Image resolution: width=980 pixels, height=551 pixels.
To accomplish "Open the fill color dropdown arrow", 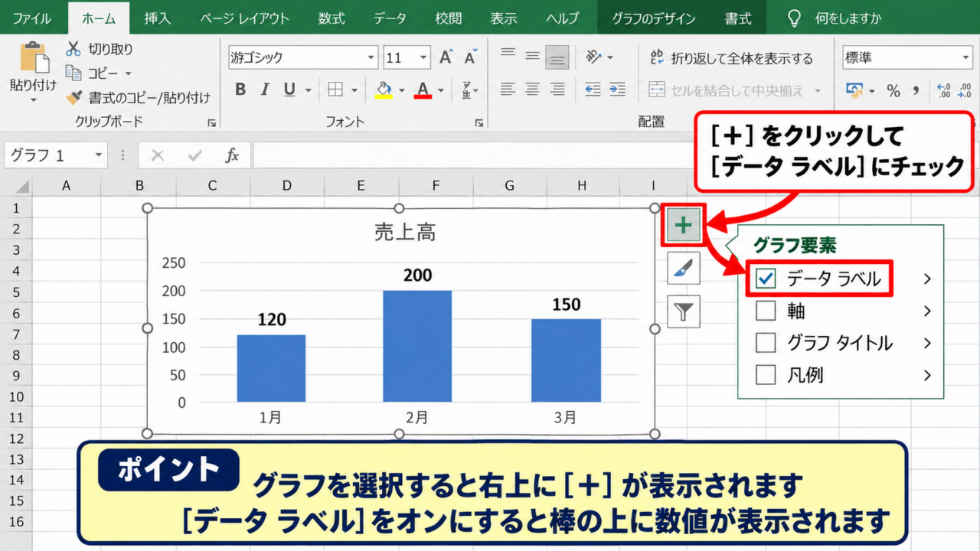I will [401, 90].
